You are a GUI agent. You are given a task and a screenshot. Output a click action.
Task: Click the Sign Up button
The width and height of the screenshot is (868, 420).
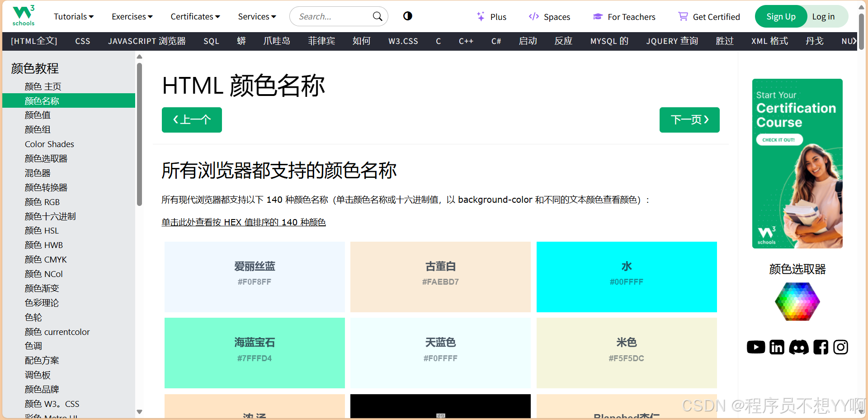point(781,16)
